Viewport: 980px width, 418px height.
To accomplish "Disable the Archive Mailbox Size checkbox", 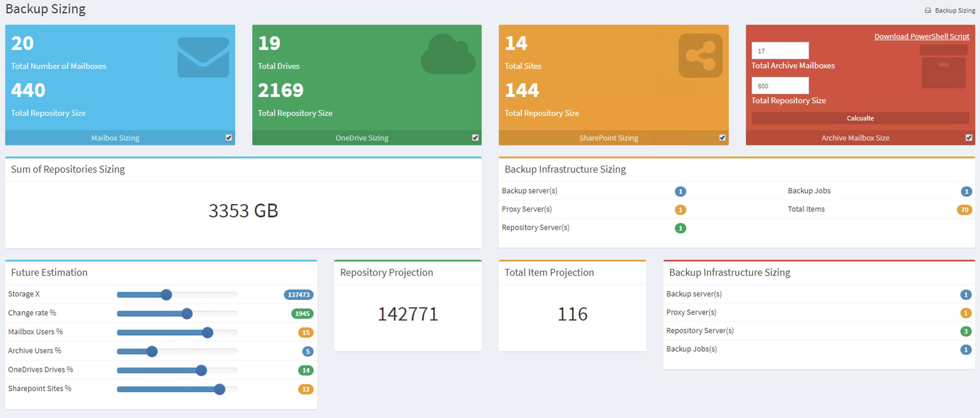I will point(969,138).
